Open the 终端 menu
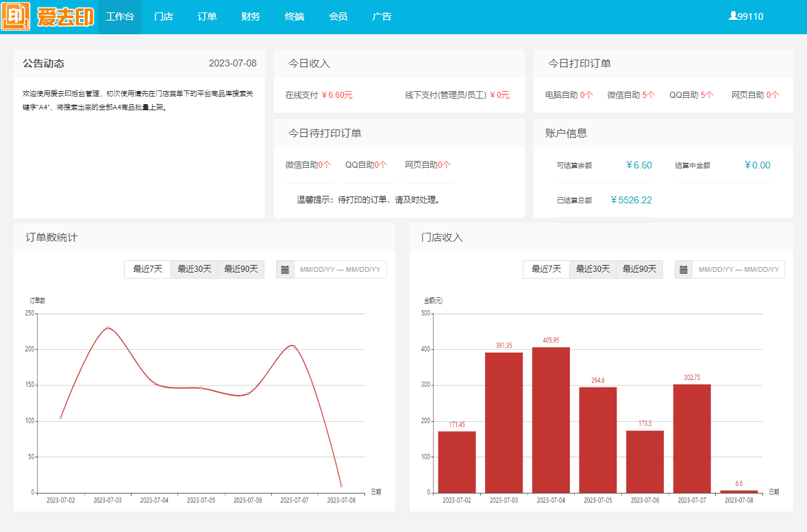 [295, 16]
